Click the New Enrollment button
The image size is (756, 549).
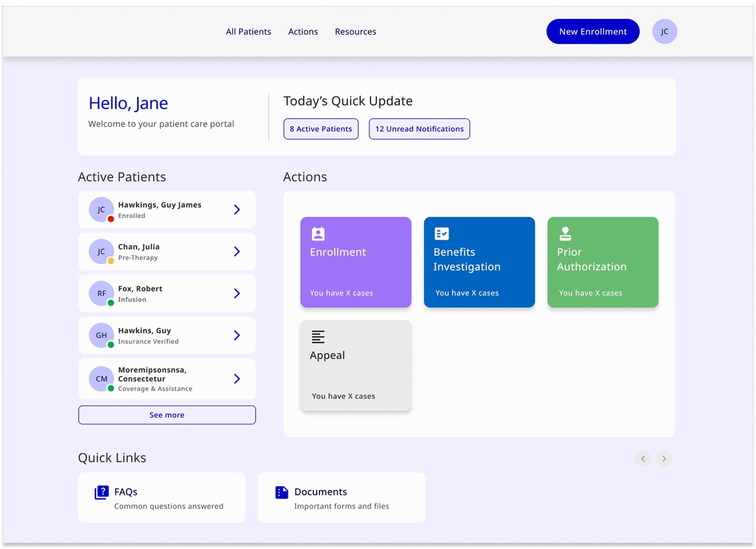(x=592, y=31)
